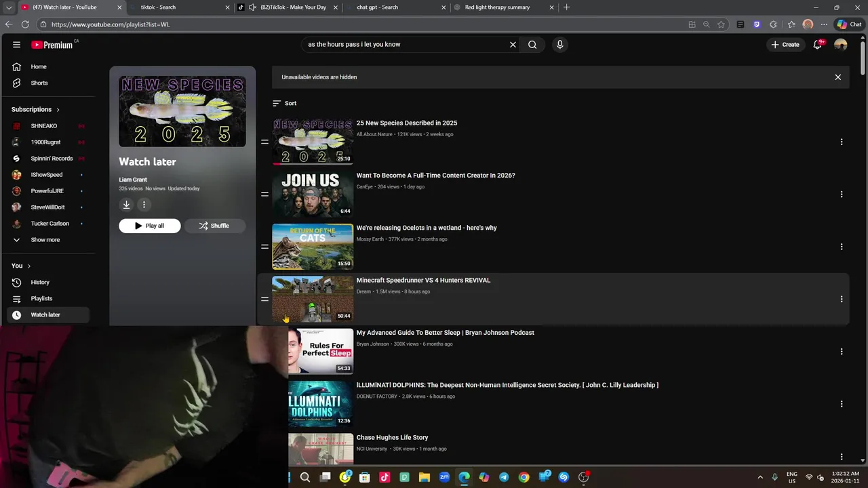Download the Watch later playlist

[x=126, y=205]
